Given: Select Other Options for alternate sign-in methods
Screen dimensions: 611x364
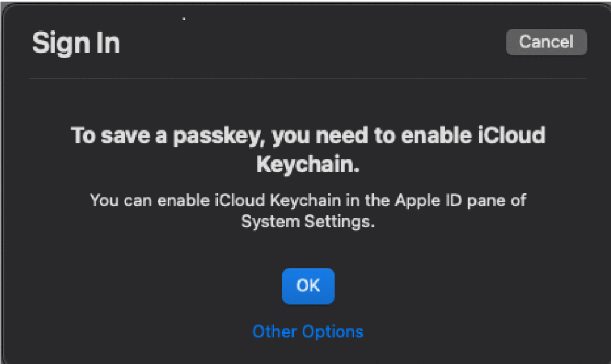Looking at the screenshot, I should click(x=307, y=331).
